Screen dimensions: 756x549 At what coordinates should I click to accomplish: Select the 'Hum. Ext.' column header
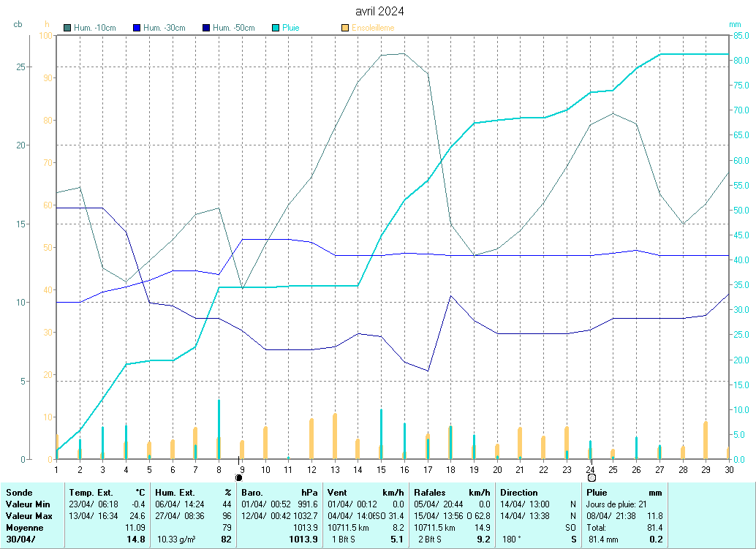pyautogui.click(x=175, y=493)
